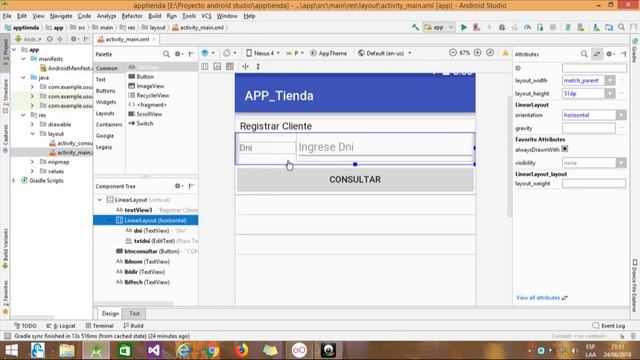This screenshot has height=360, width=640.
Task: Click the Stop square icon
Action: tap(553, 27)
